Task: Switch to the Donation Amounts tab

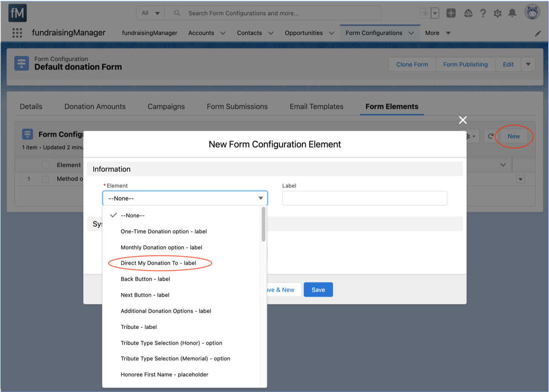Action: 95,107
